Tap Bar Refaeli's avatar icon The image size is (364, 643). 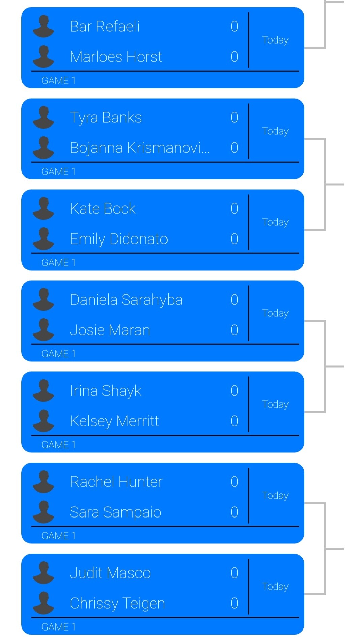pyautogui.click(x=43, y=26)
